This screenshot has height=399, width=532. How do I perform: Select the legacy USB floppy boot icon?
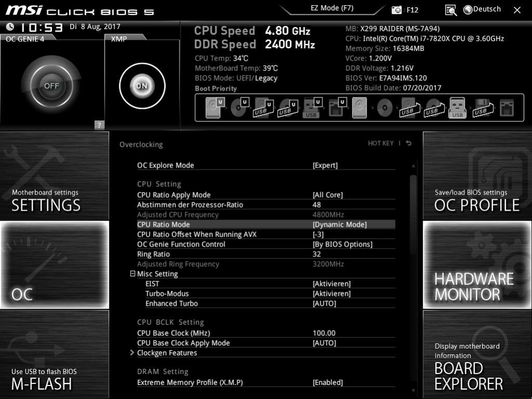click(x=483, y=108)
